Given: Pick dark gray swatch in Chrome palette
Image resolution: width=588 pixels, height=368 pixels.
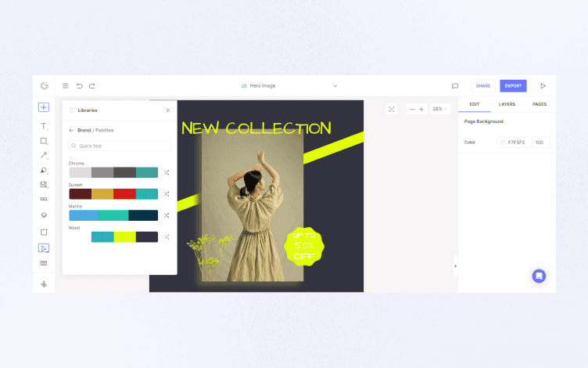Looking at the screenshot, I should click(124, 172).
